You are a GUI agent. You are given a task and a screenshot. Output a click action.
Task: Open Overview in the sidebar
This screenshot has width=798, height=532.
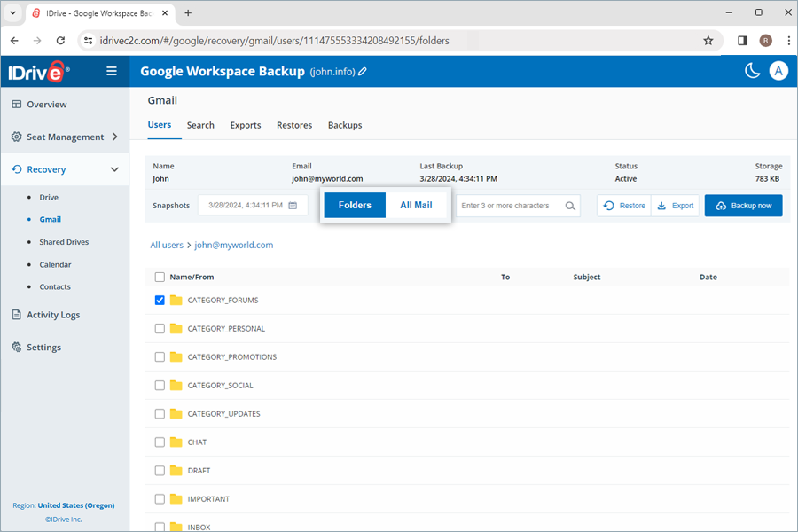pos(47,105)
